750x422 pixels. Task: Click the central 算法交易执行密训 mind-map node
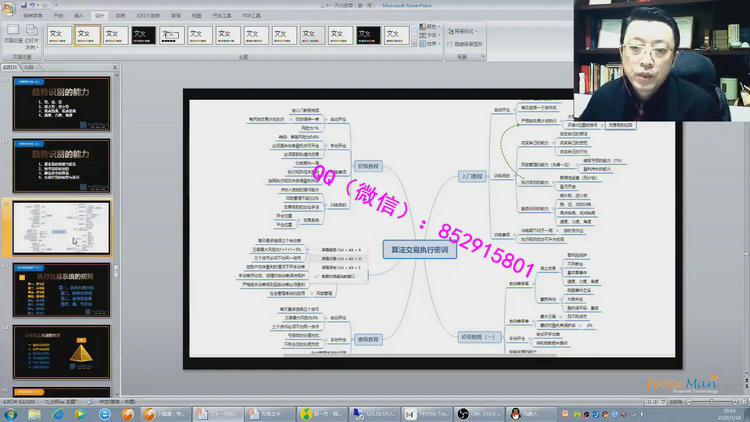(418, 250)
